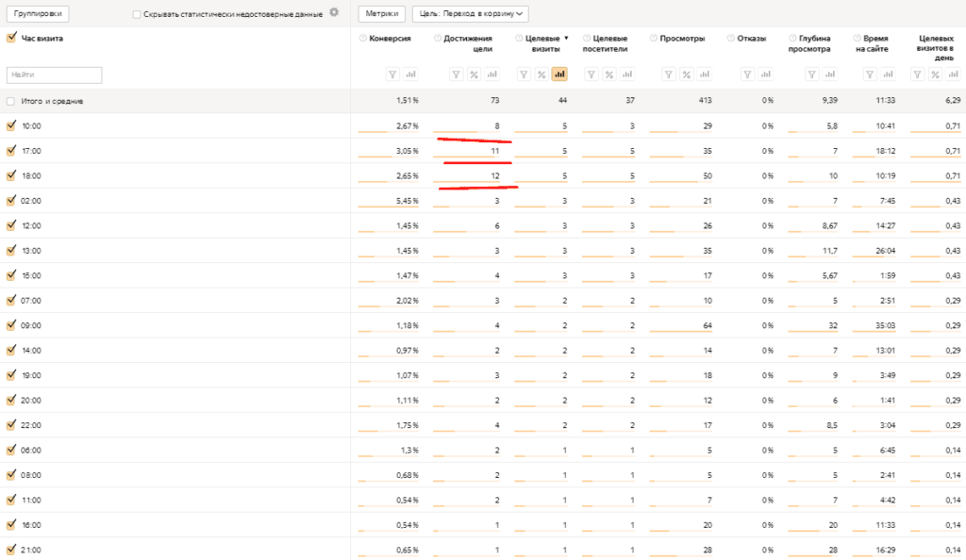
Task: Check the Итого и средние checkbox
Action: 11,101
